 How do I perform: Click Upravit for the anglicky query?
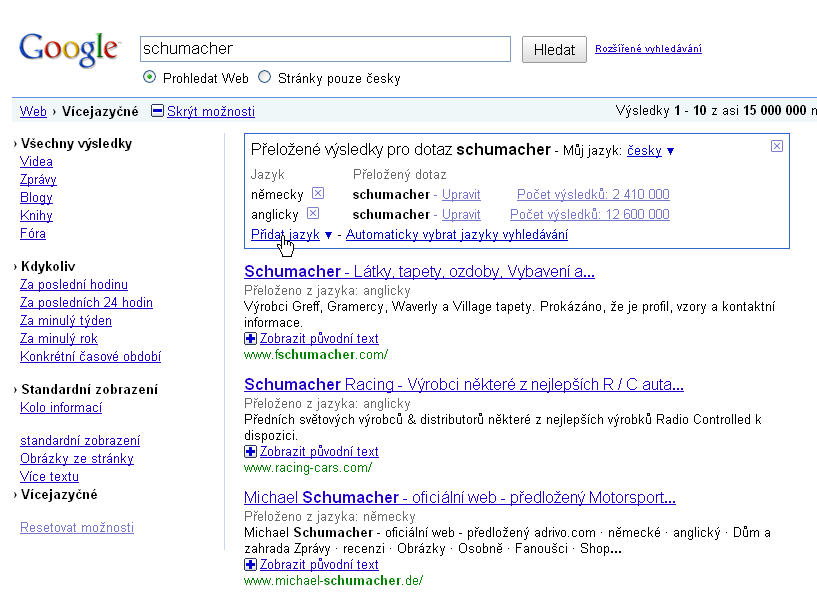(x=461, y=215)
